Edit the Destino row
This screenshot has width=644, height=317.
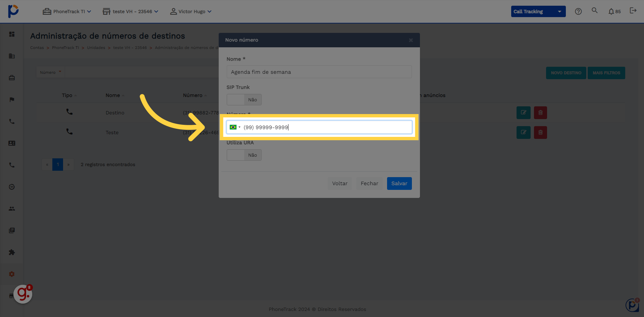coord(523,113)
